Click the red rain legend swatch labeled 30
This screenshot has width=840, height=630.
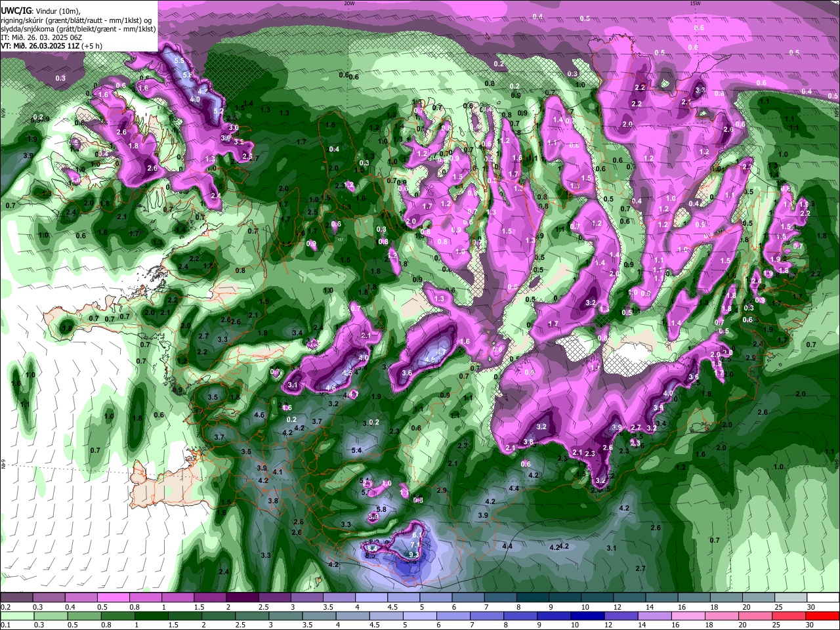(823, 616)
